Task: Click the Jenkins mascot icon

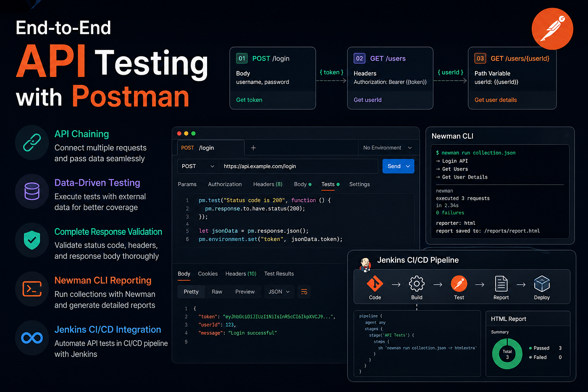Action: coord(365,264)
